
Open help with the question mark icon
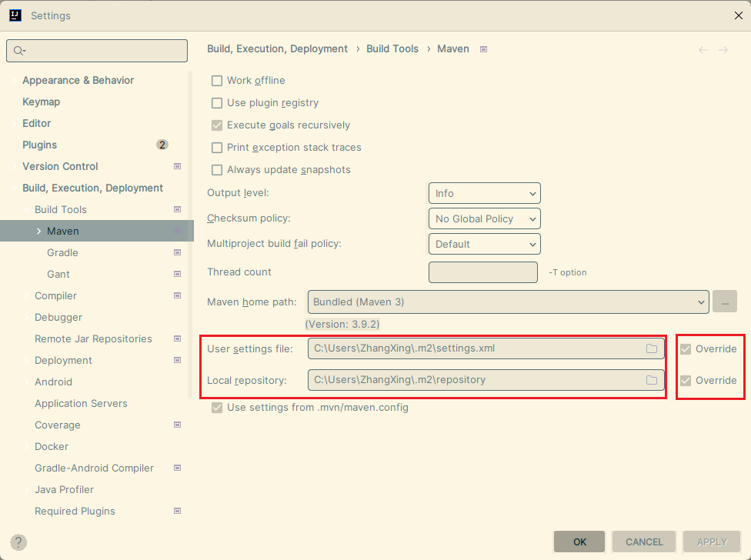(18, 542)
